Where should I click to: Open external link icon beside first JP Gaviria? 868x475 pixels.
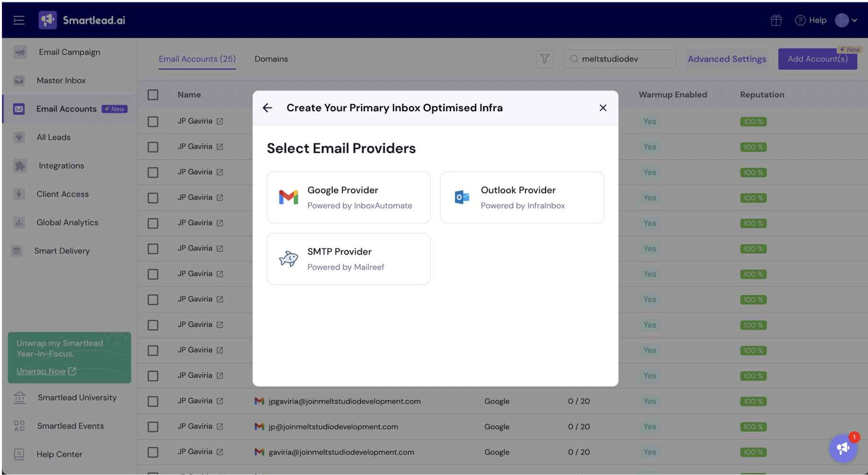(220, 121)
